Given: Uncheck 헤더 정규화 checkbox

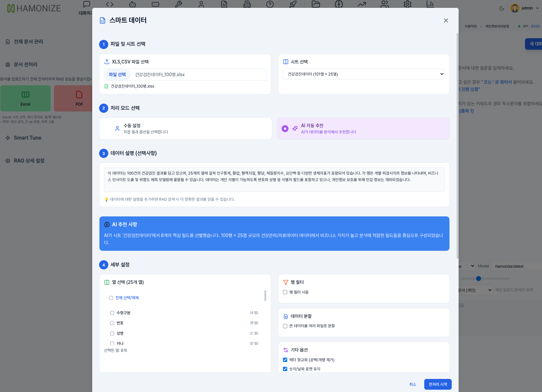Looking at the screenshot, I should click(x=285, y=360).
